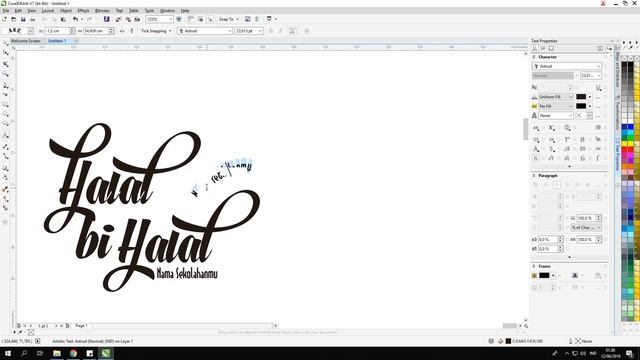Viewport: 640px width, 360px height.
Task: Open the Bitmaps menu
Action: click(102, 11)
